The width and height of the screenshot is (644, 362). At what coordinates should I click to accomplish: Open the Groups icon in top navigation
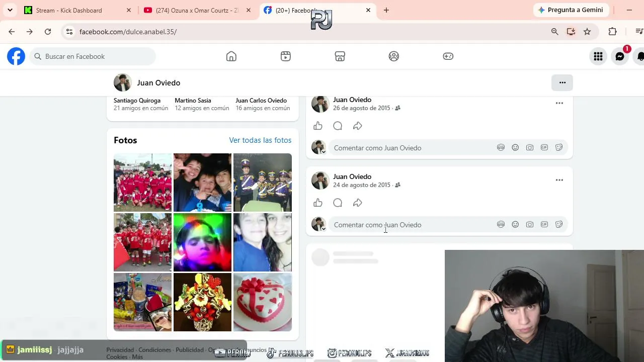394,56
